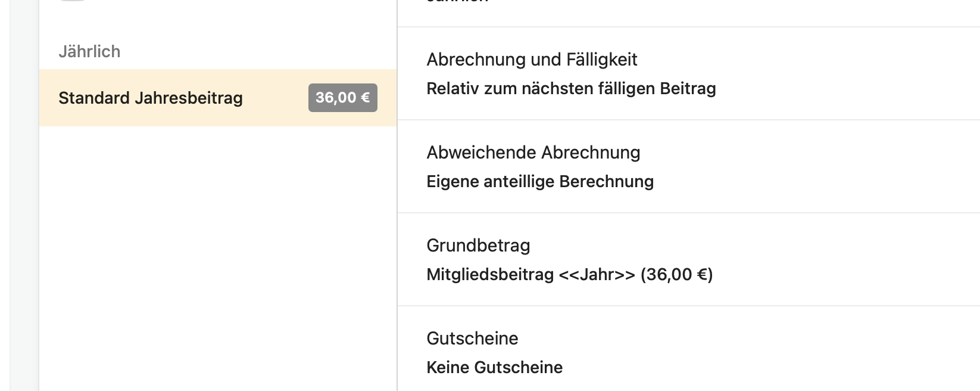Click the Jährlich section header
The width and height of the screenshot is (980, 391).
pyautogui.click(x=90, y=52)
